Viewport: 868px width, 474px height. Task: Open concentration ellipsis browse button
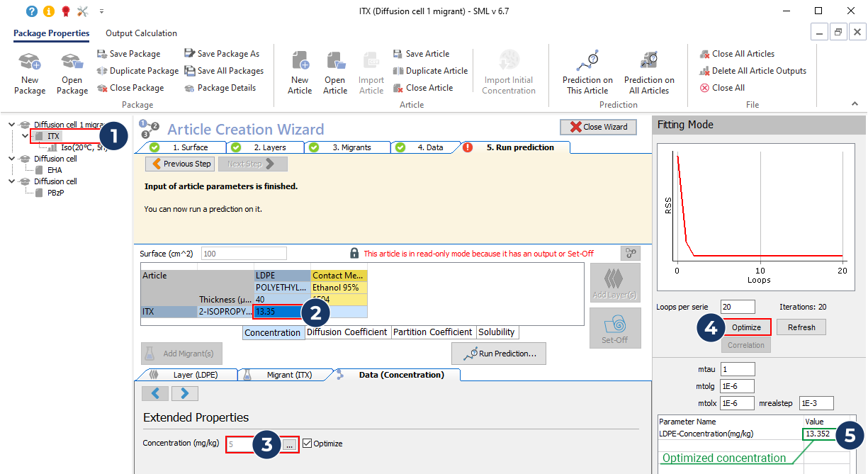(289, 445)
